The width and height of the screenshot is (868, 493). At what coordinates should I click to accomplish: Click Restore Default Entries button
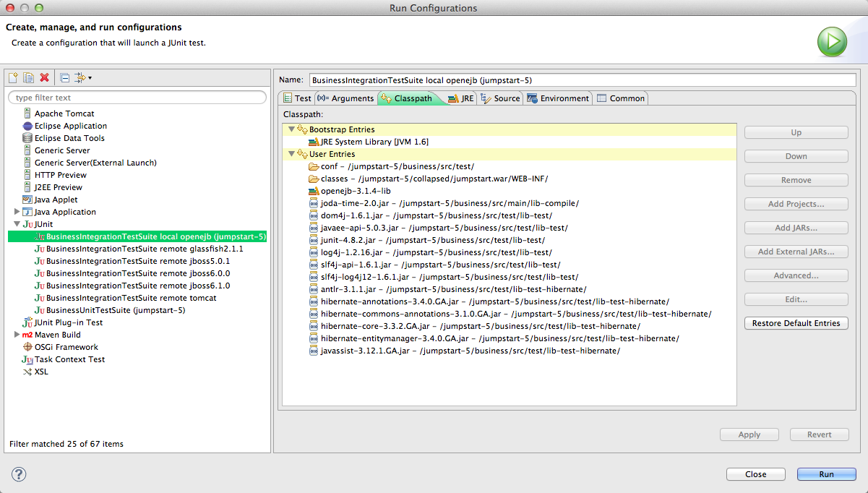tap(796, 323)
